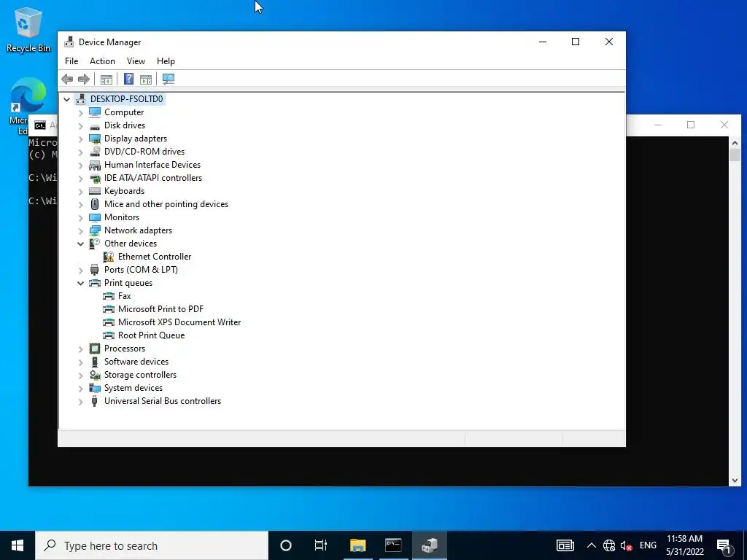The image size is (747, 560).
Task: Select the Storage controllers icon
Action: point(95,375)
